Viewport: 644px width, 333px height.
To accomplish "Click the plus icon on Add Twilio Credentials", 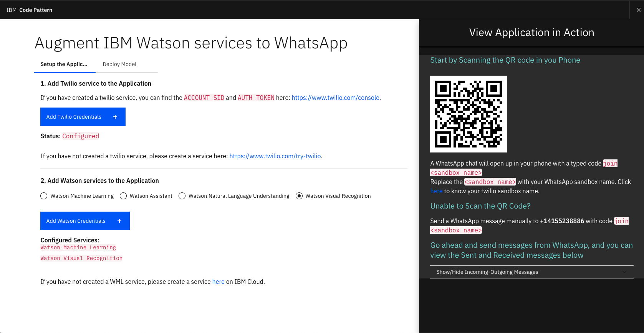I will pyautogui.click(x=115, y=117).
